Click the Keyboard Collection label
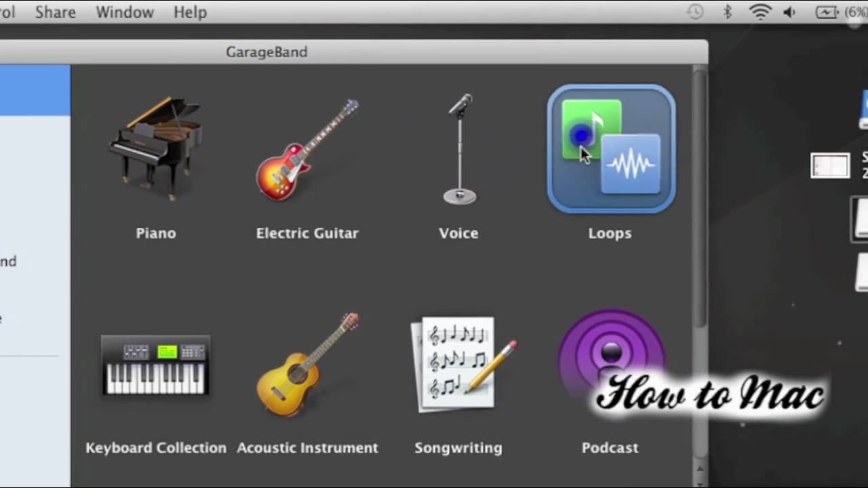This screenshot has height=488, width=868. tap(156, 448)
